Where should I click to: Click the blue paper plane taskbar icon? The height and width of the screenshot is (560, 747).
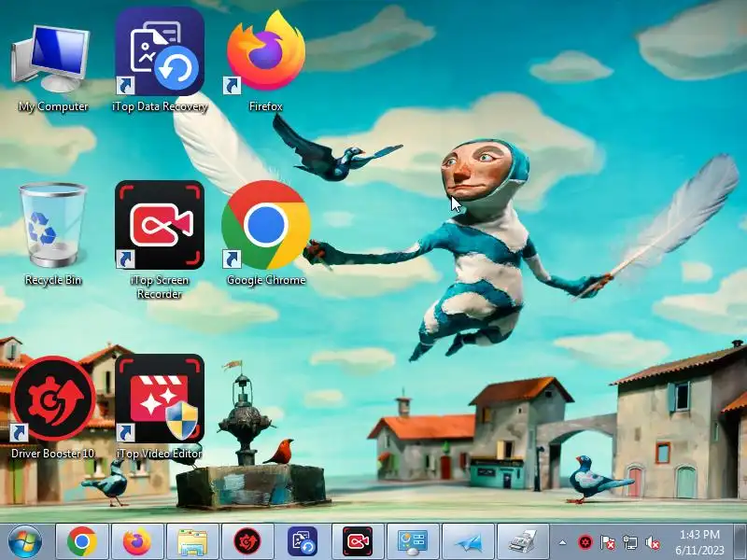pyautogui.click(x=468, y=541)
